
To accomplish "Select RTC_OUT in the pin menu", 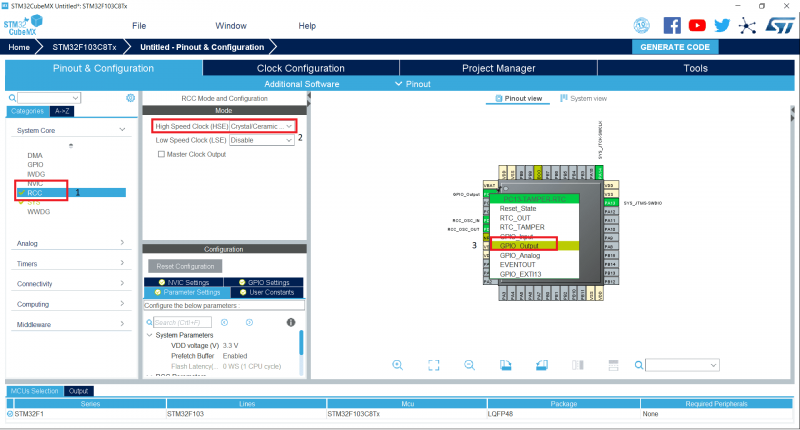I will (534, 218).
